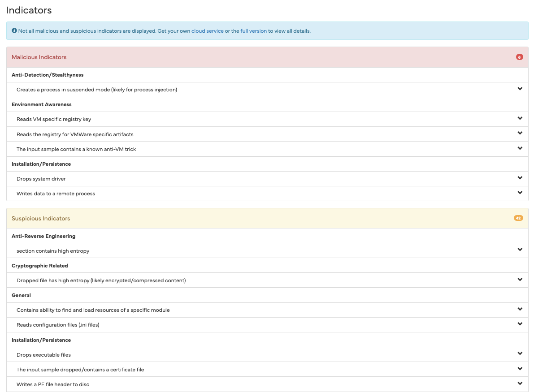Click the Suspicious Indicators panel header
Screen dimensions: 534x392
click(x=41, y=219)
